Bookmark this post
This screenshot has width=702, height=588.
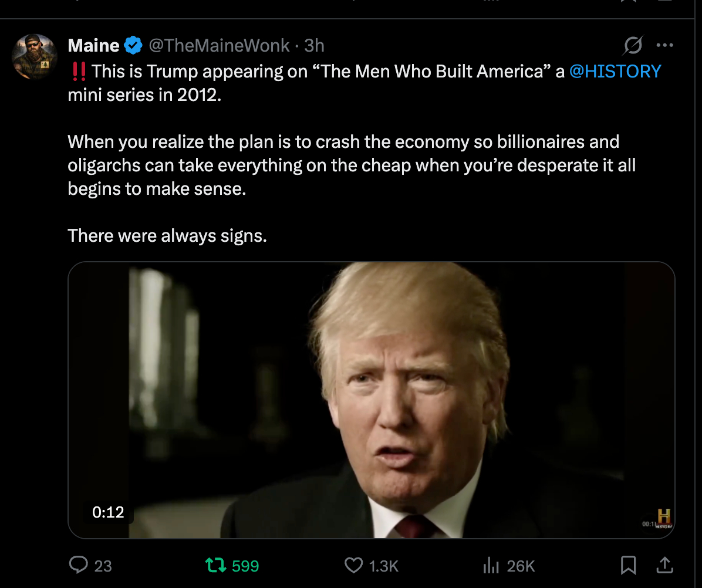point(628,565)
